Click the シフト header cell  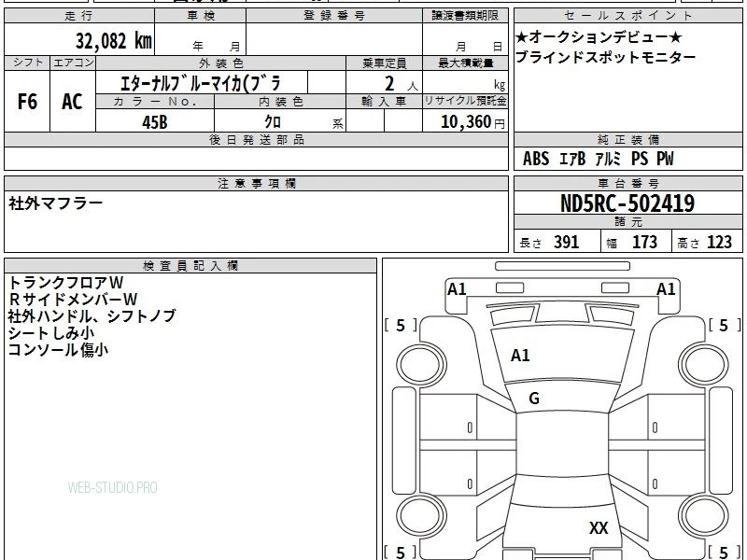point(28,63)
